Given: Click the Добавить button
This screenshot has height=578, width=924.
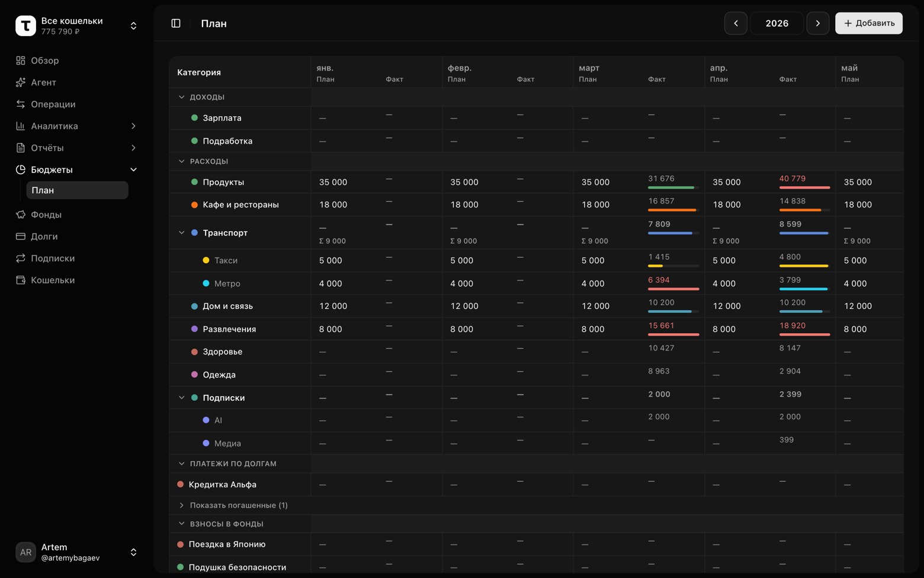Looking at the screenshot, I should click(869, 23).
